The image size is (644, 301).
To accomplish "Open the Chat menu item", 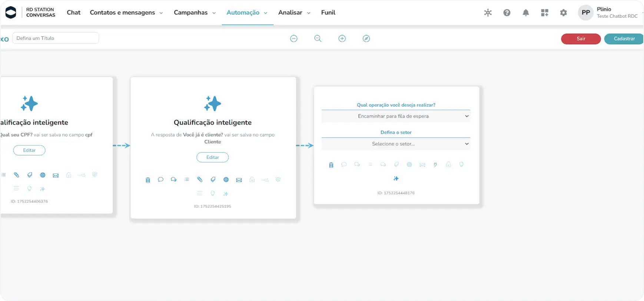I will (x=73, y=13).
